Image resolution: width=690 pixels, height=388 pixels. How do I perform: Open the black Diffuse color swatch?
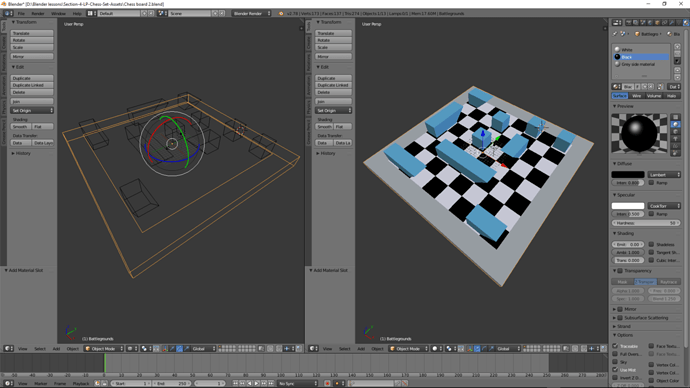pos(628,175)
